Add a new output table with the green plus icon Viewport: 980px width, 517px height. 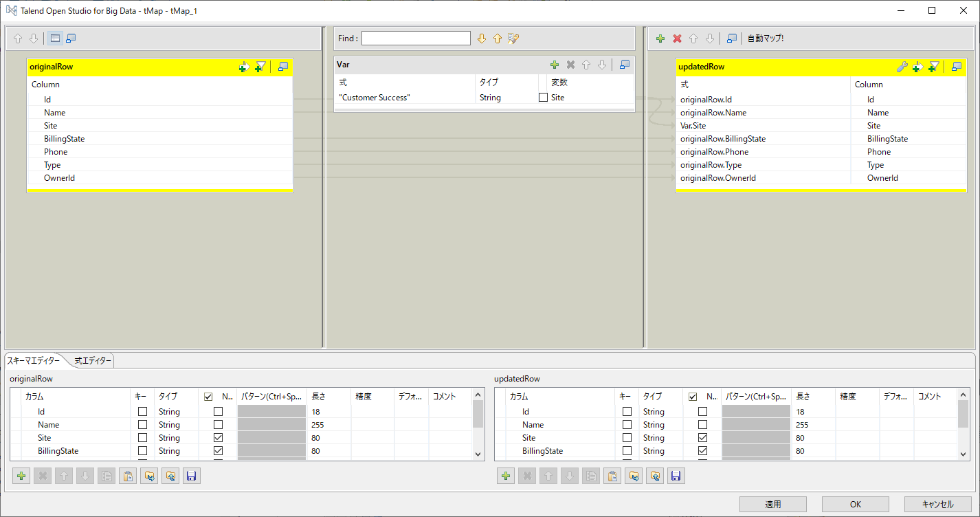(660, 38)
